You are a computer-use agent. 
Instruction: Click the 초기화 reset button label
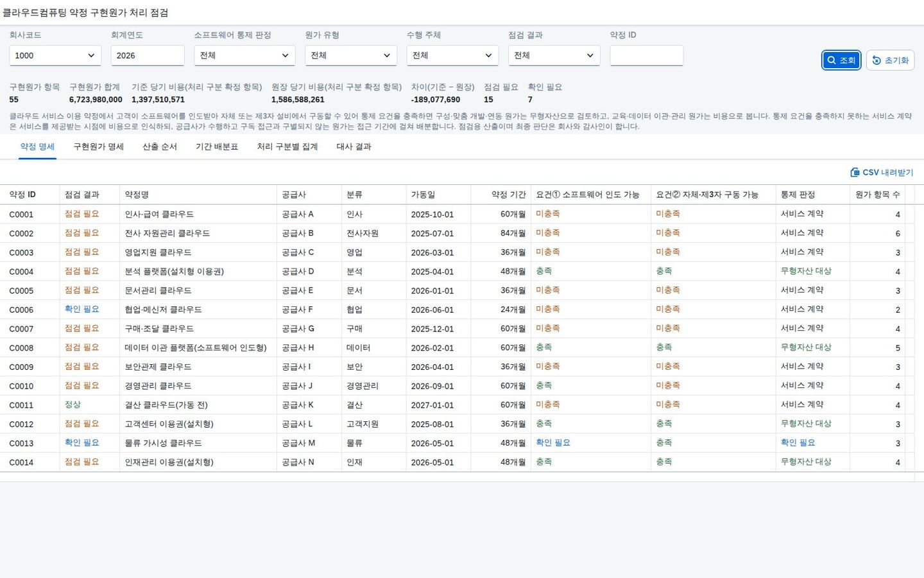pyautogui.click(x=896, y=60)
